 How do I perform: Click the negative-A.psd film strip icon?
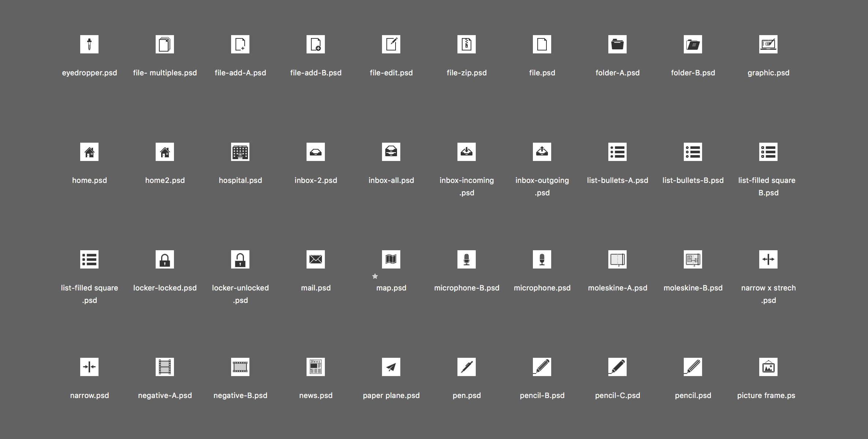tap(165, 367)
